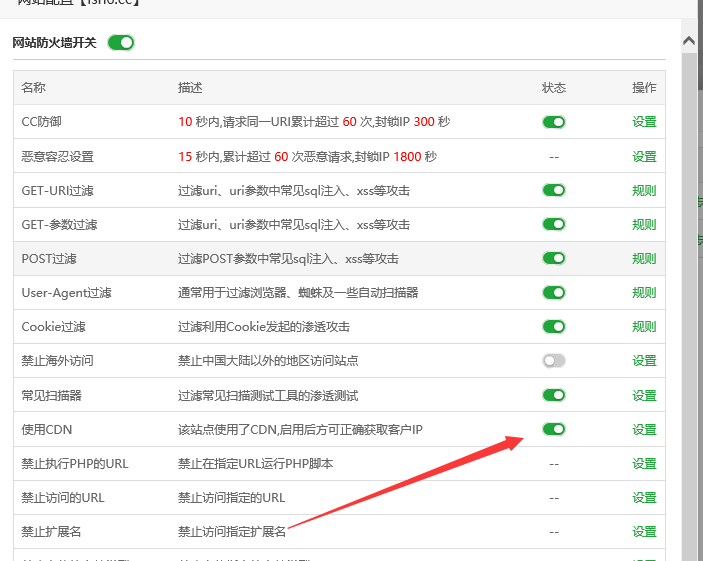Image resolution: width=703 pixels, height=561 pixels.
Task: Toggle User-Agent过滤 status switch
Action: tap(553, 293)
